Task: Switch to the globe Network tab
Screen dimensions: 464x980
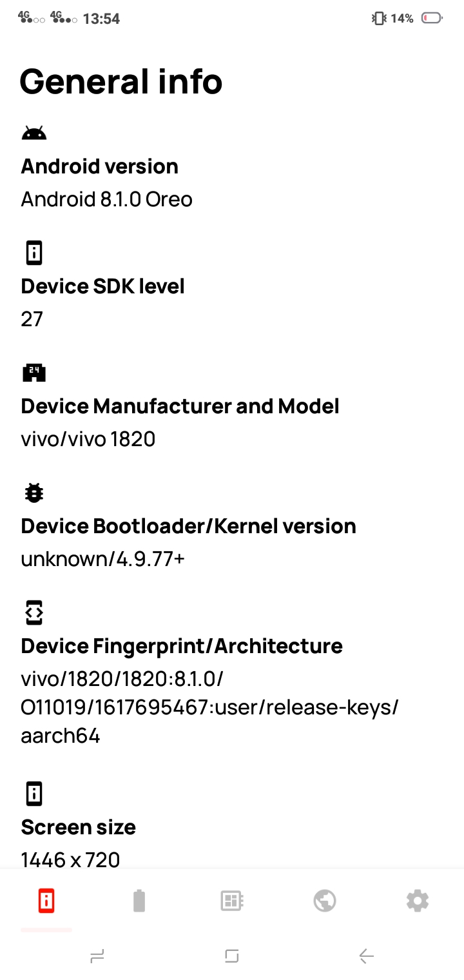Action: click(x=325, y=901)
